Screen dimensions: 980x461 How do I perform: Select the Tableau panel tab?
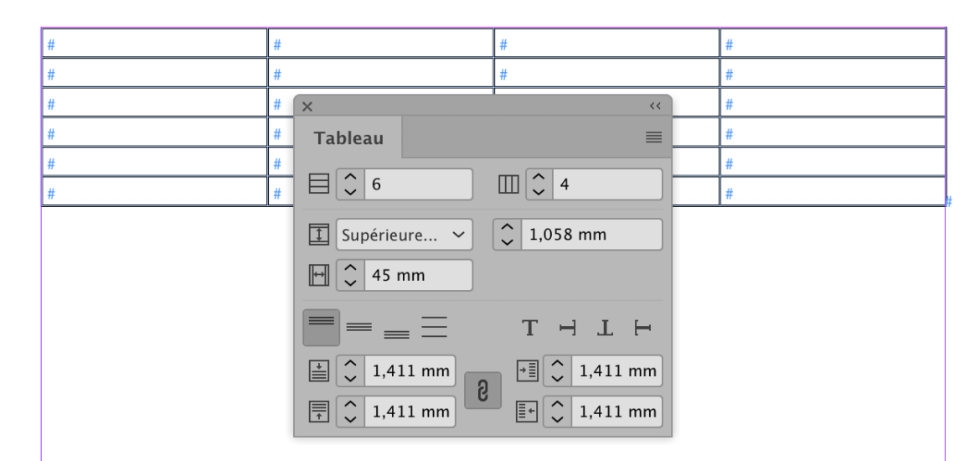[x=348, y=138]
